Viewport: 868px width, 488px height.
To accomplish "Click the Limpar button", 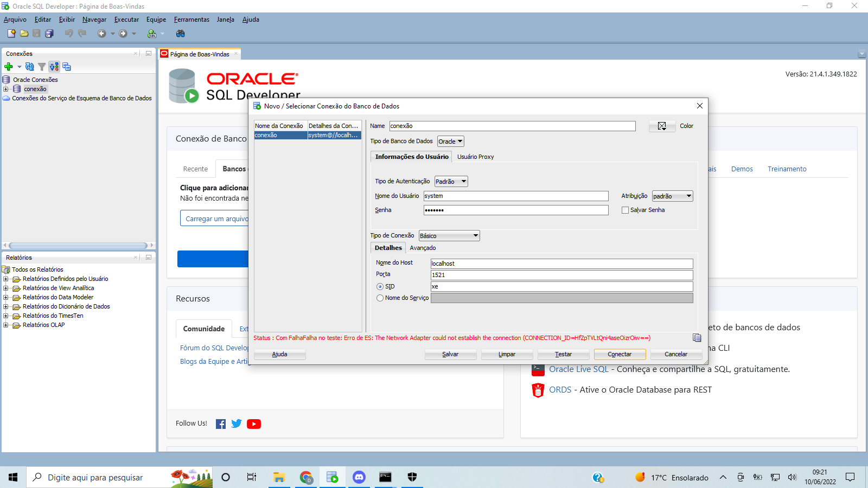I will 507,354.
